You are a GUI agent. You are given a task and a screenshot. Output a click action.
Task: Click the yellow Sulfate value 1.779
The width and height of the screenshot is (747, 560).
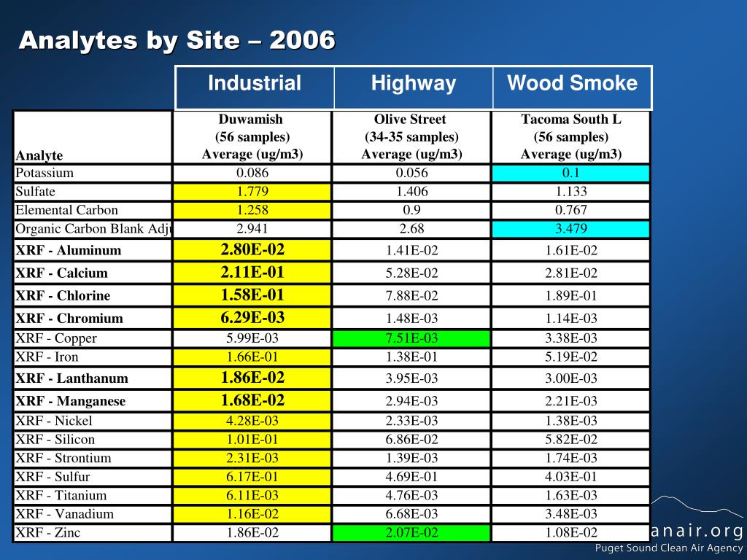pyautogui.click(x=252, y=192)
